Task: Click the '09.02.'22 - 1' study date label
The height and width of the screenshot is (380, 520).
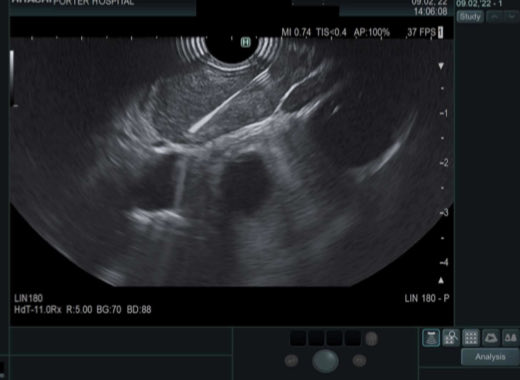Action: coord(479,3)
